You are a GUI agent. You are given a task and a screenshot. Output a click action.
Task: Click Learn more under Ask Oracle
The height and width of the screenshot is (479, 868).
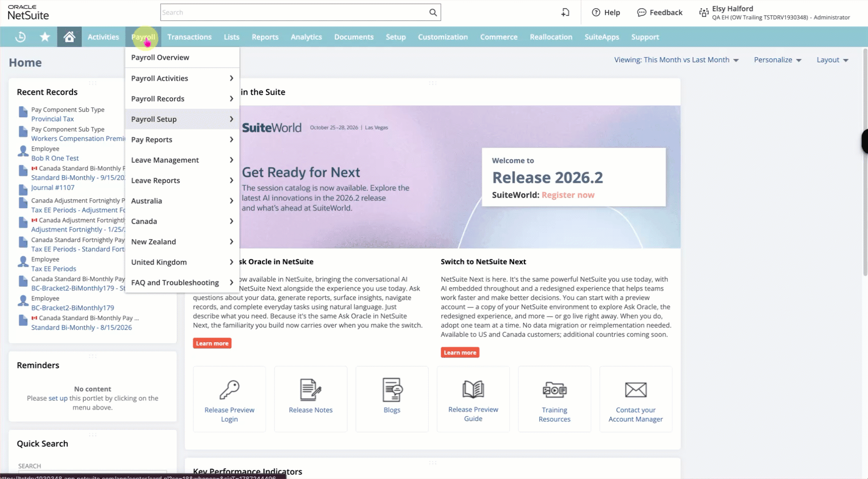pyautogui.click(x=212, y=343)
